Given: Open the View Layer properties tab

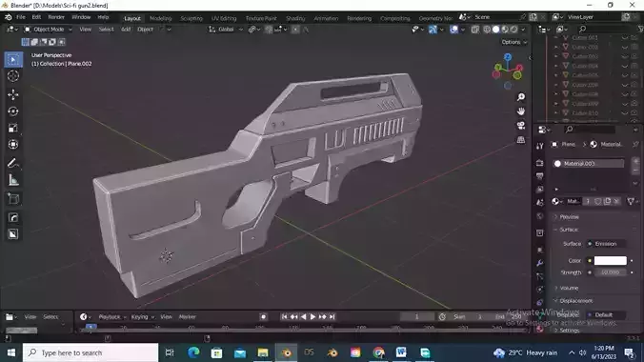Looking at the screenshot, I should click(x=539, y=190).
